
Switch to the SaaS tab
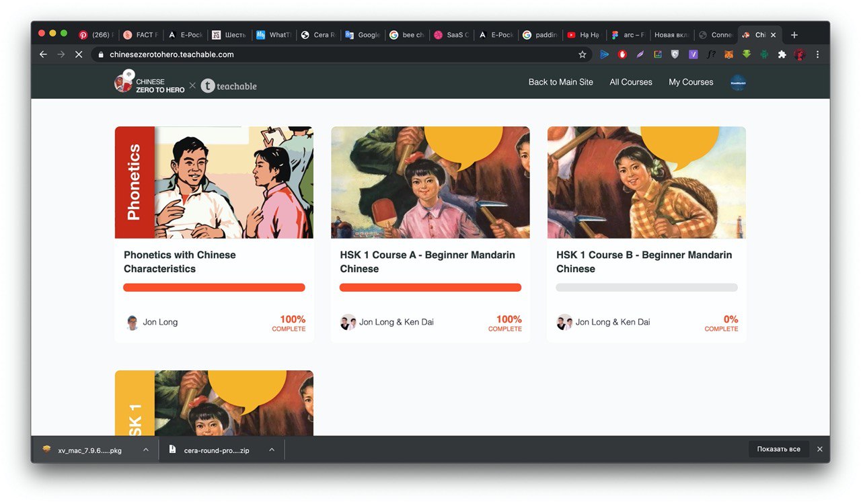click(x=451, y=35)
